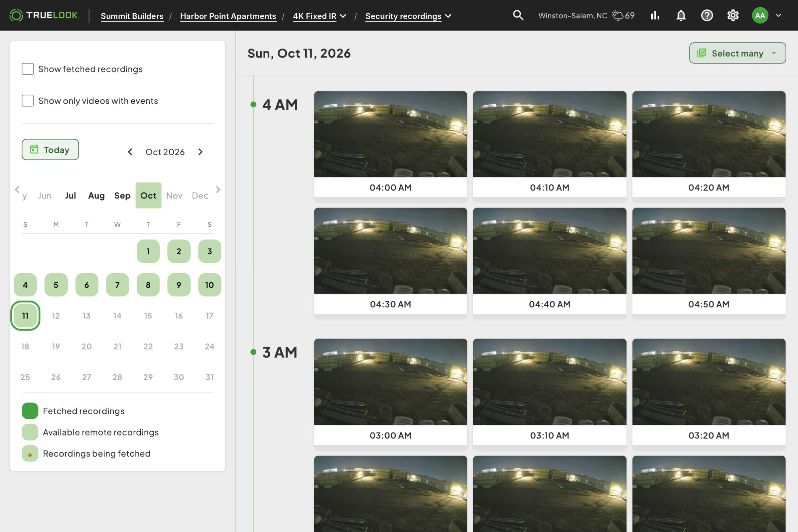This screenshot has width=798, height=532.
Task: Open the Select many dropdown
Action: 737,53
